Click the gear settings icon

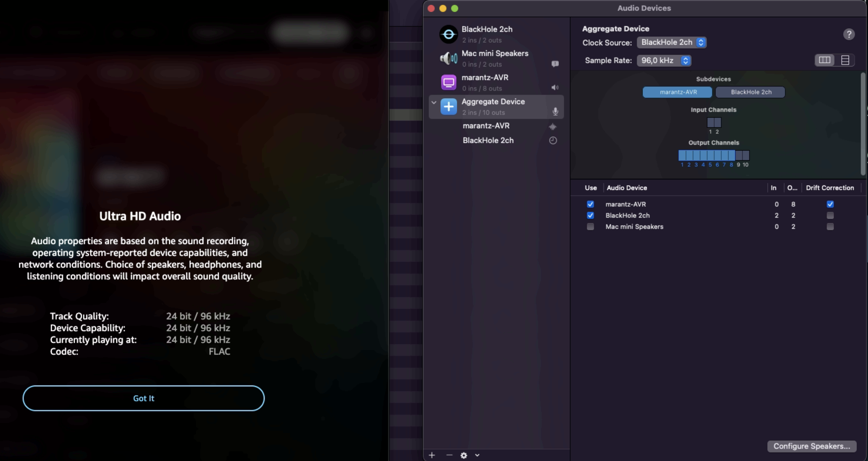click(464, 455)
